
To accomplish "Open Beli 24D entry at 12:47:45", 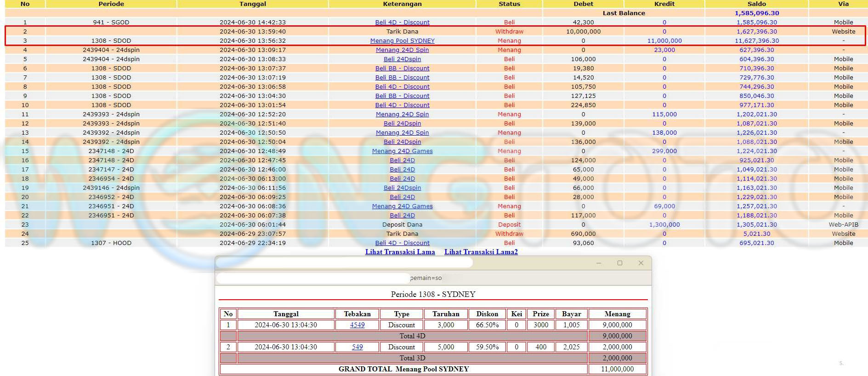I will point(402,160).
